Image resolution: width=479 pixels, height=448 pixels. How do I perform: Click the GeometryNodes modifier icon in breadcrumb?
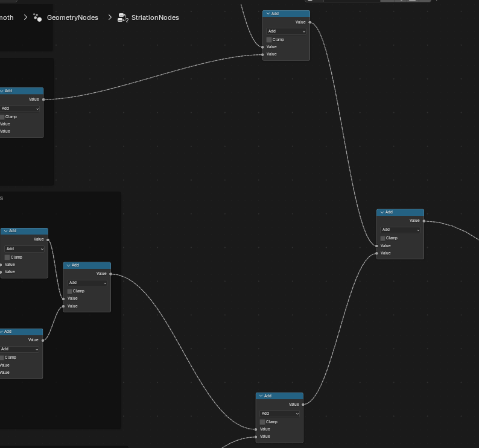point(37,17)
